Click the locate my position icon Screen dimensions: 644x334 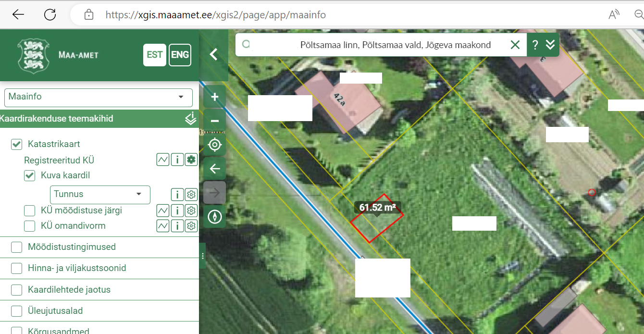[214, 145]
